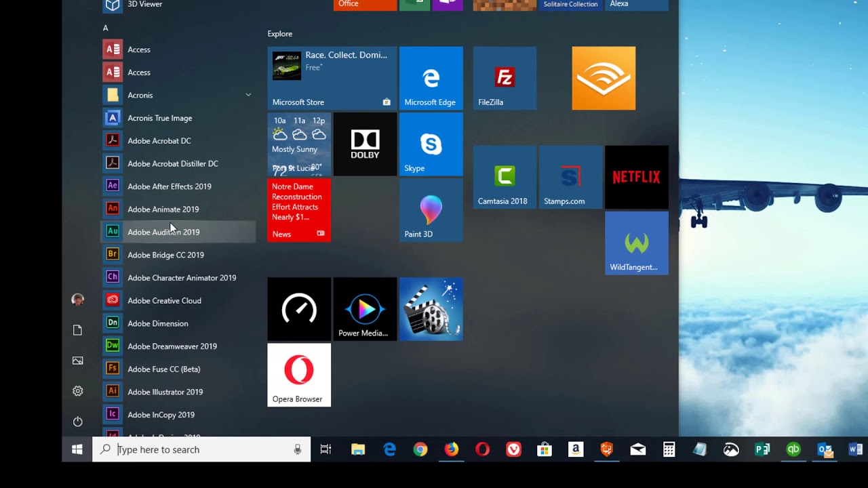Launch Adobe After Effects 2019

[x=178, y=186]
